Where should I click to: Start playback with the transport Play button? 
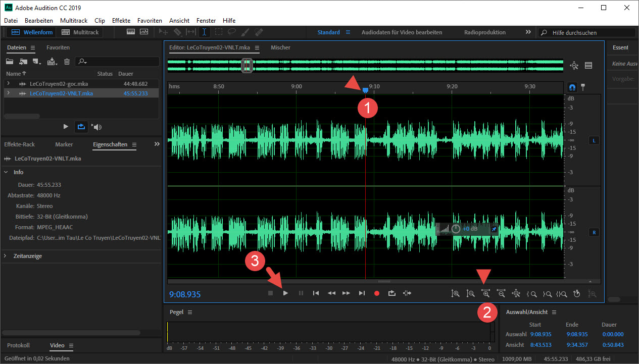(x=285, y=293)
